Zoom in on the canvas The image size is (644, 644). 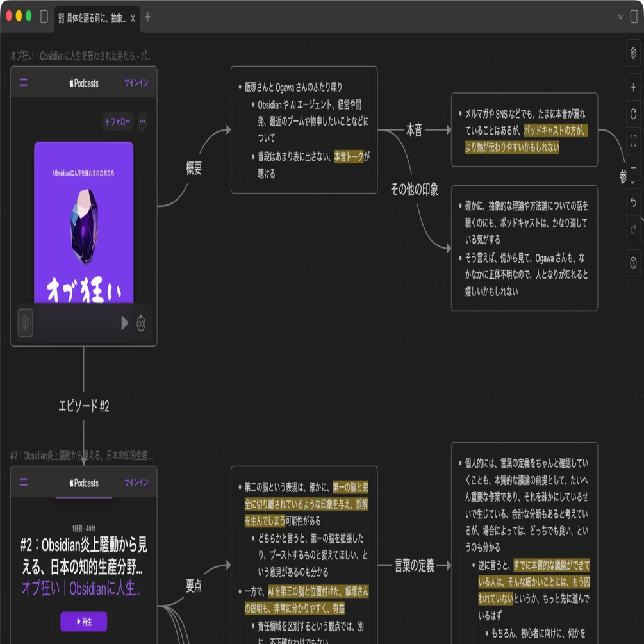point(633,88)
